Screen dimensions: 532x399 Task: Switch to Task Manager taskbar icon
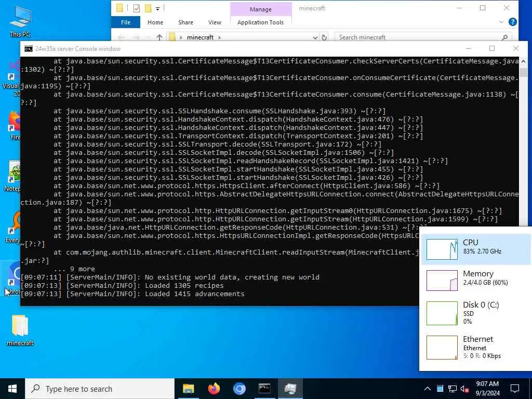pos(290,389)
